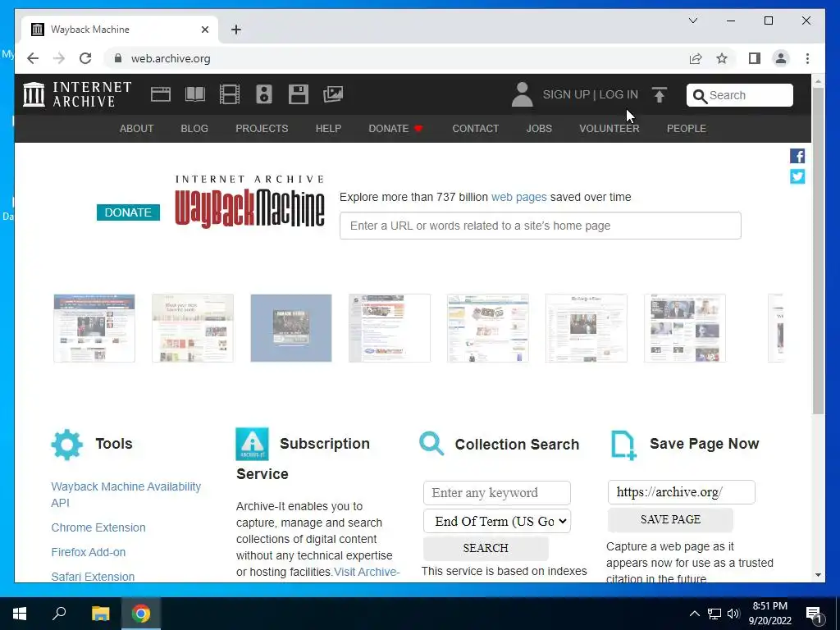
Task: Open the PROJECTS menu item
Action: 262,129
